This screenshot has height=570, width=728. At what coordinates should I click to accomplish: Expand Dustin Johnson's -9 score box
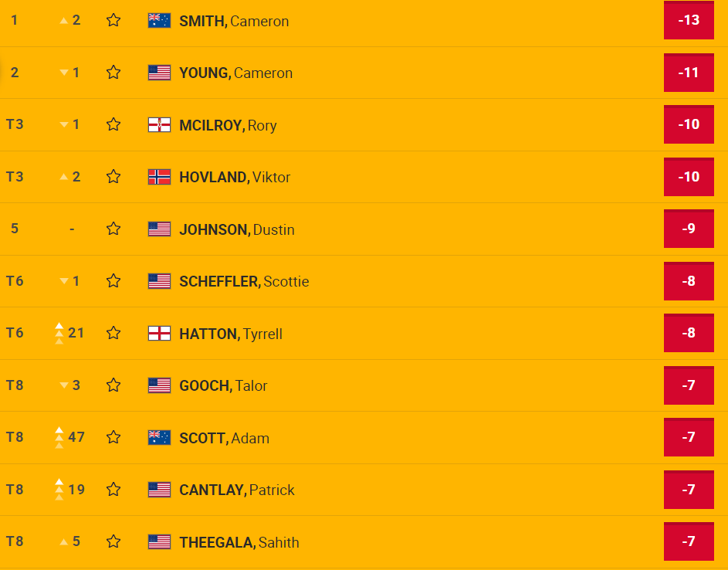tap(689, 229)
